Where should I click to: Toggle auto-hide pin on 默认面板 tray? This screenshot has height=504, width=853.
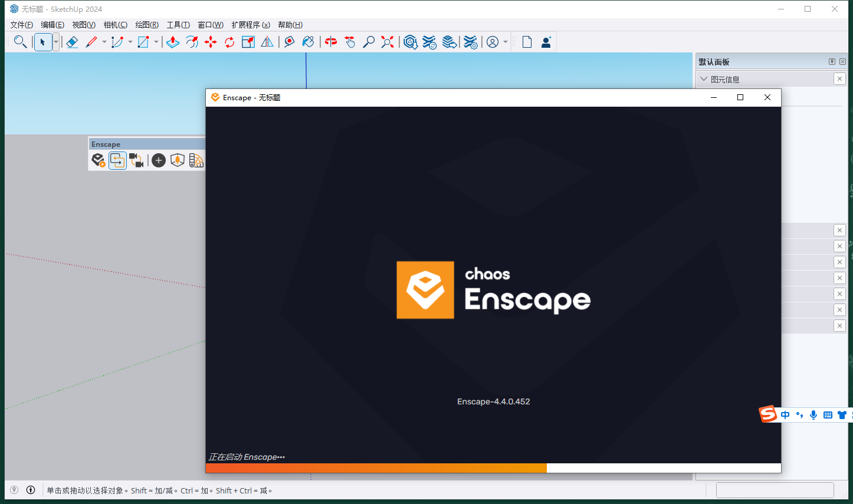pyautogui.click(x=832, y=61)
